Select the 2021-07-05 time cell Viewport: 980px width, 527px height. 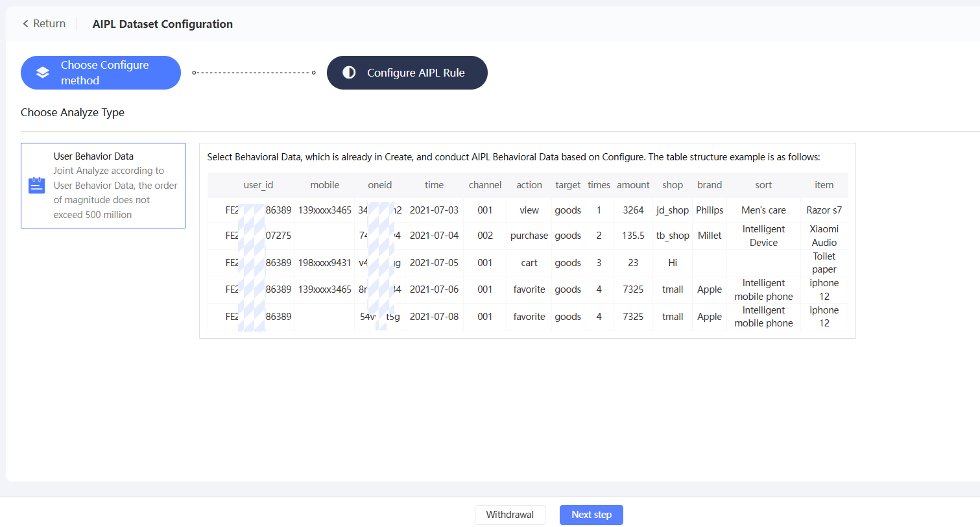[x=434, y=263]
